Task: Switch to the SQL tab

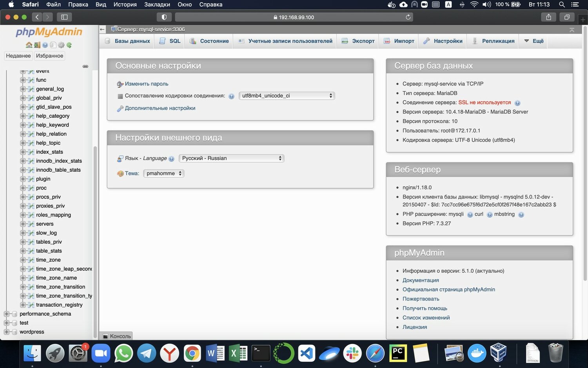Action: (x=170, y=41)
